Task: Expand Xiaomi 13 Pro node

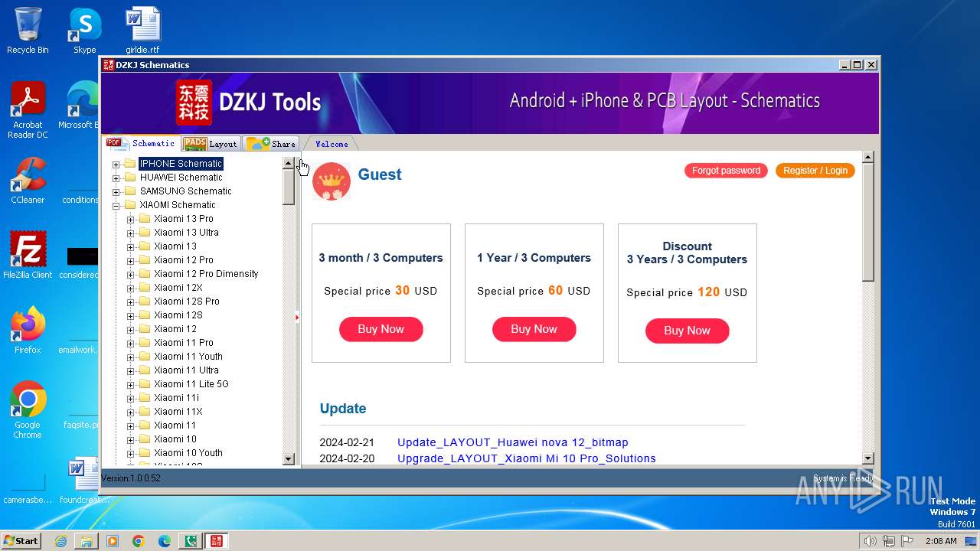Action: [x=130, y=219]
